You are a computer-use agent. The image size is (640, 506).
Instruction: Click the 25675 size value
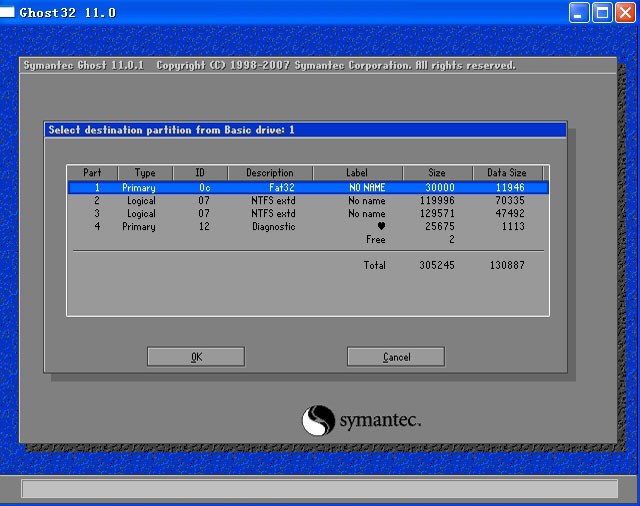(x=440, y=226)
